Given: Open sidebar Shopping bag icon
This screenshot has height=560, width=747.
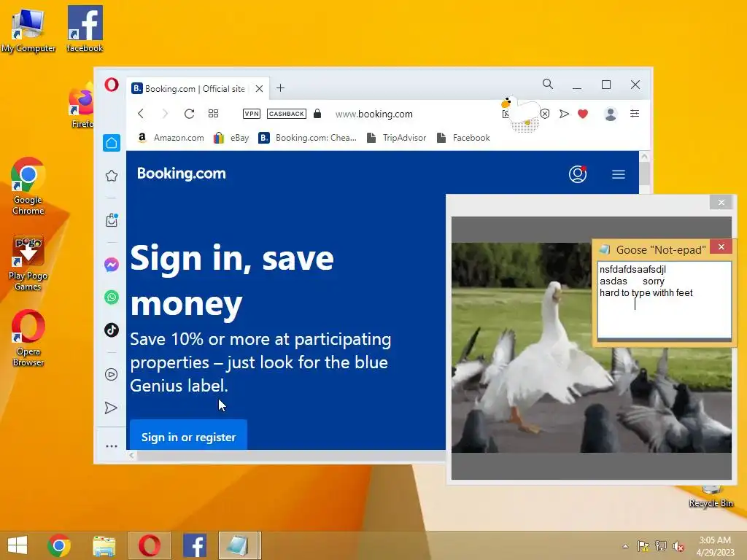Looking at the screenshot, I should tap(112, 220).
